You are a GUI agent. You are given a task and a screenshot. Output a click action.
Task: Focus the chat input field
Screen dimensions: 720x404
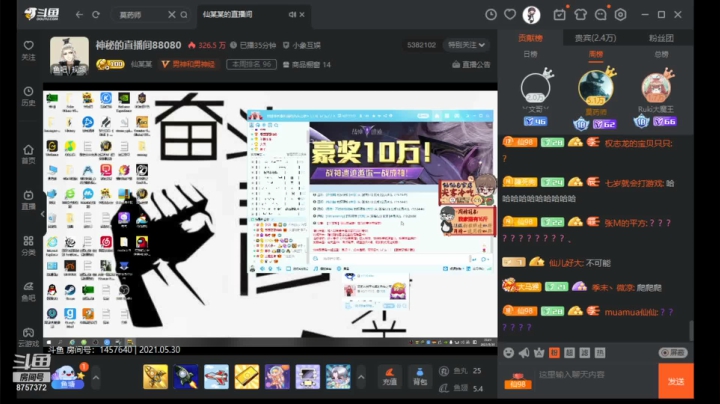[x=595, y=380]
